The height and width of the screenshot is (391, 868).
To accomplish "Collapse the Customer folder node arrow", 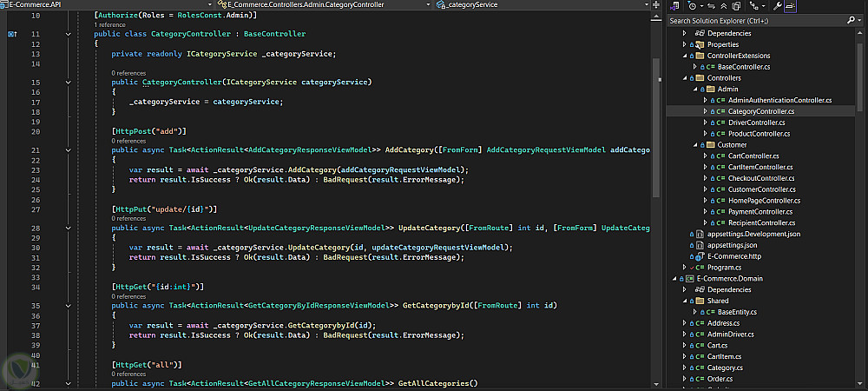I will click(694, 145).
